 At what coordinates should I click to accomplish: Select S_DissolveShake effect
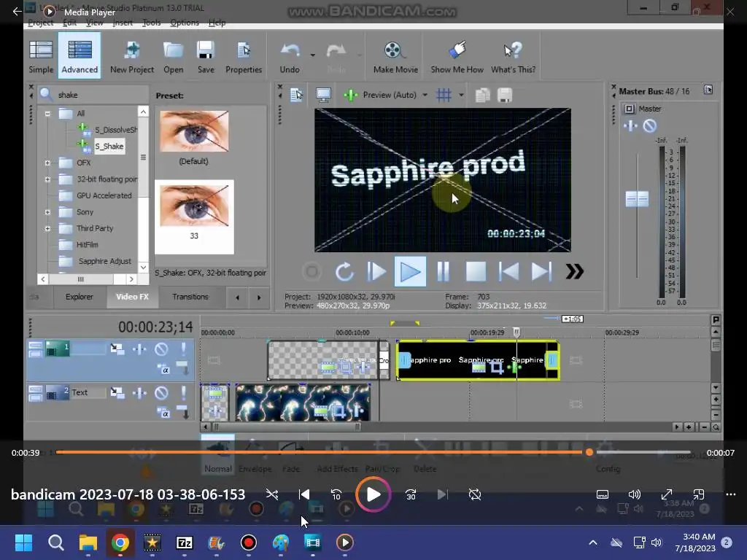pyautogui.click(x=116, y=130)
